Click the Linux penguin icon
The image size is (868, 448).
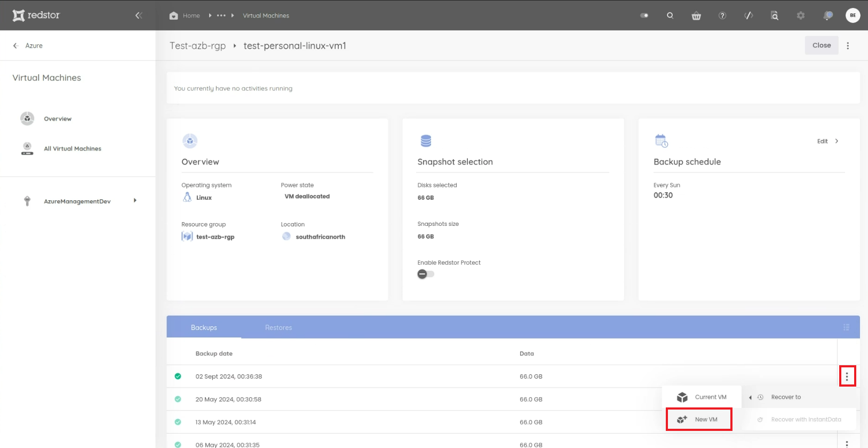[x=187, y=197]
